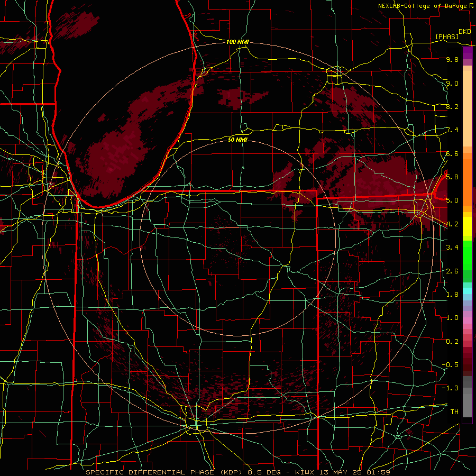The height and width of the screenshot is (476, 476).
Task: Click the NEXLAB-College of DuPage credit text
Action: [x=422, y=6]
